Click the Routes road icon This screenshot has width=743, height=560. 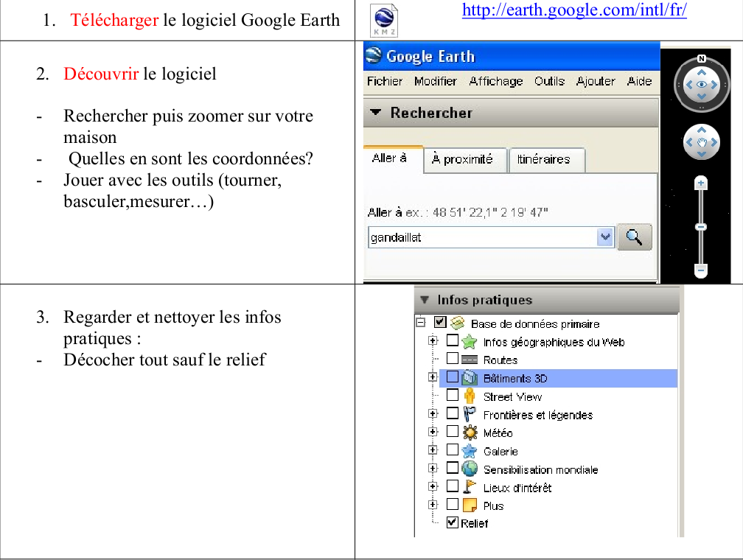tap(469, 360)
